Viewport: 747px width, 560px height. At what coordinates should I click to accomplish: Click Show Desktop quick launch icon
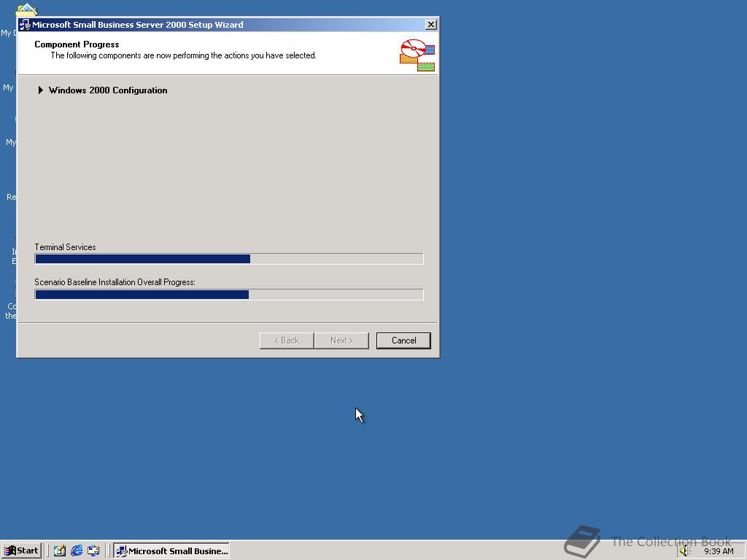[x=60, y=551]
